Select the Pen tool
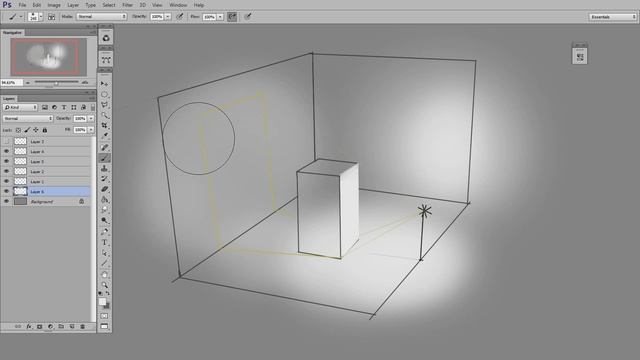The height and width of the screenshot is (360, 640). pyautogui.click(x=104, y=232)
